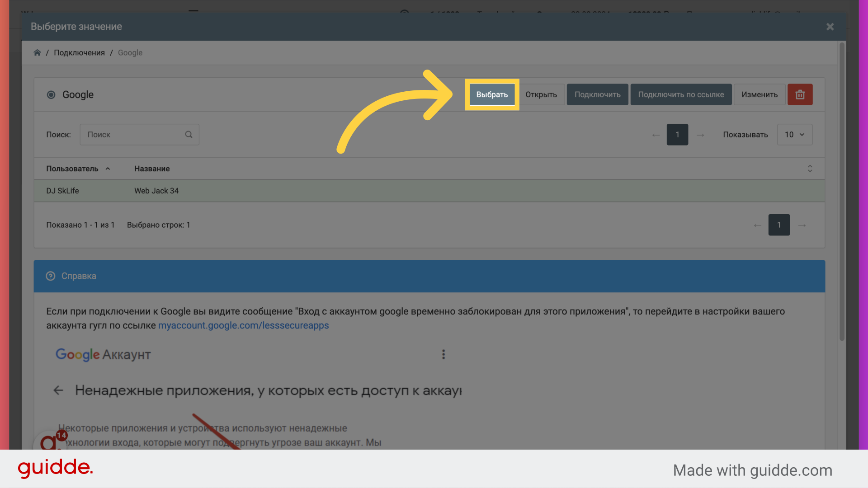Delete connection with red trash icon
Viewport: 868px width, 488px height.
click(800, 94)
